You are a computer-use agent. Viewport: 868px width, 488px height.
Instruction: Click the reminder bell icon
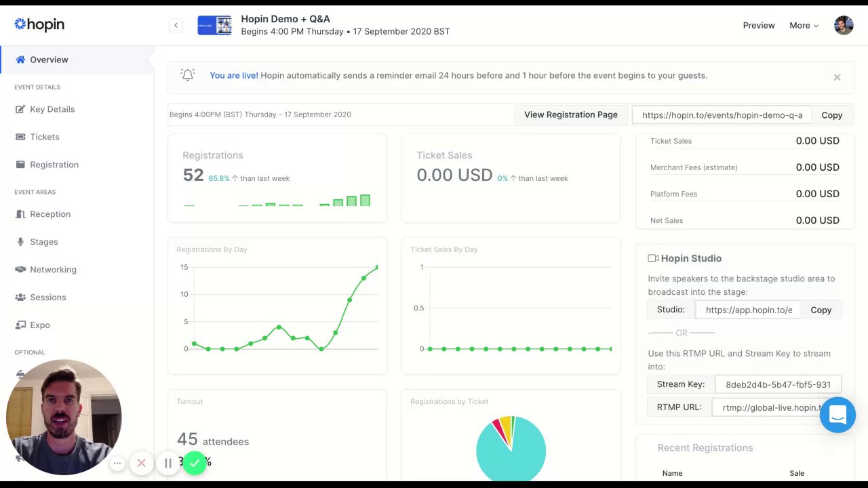click(188, 75)
